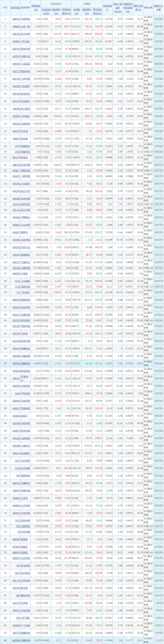Click the 上海环境 stock name link

(x=25, y=79)
